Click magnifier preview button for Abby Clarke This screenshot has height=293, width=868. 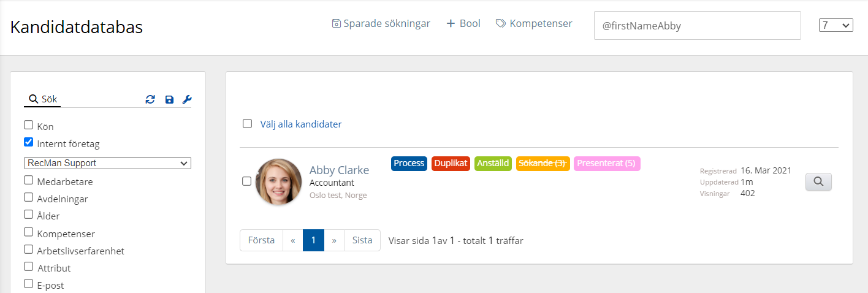coord(818,181)
